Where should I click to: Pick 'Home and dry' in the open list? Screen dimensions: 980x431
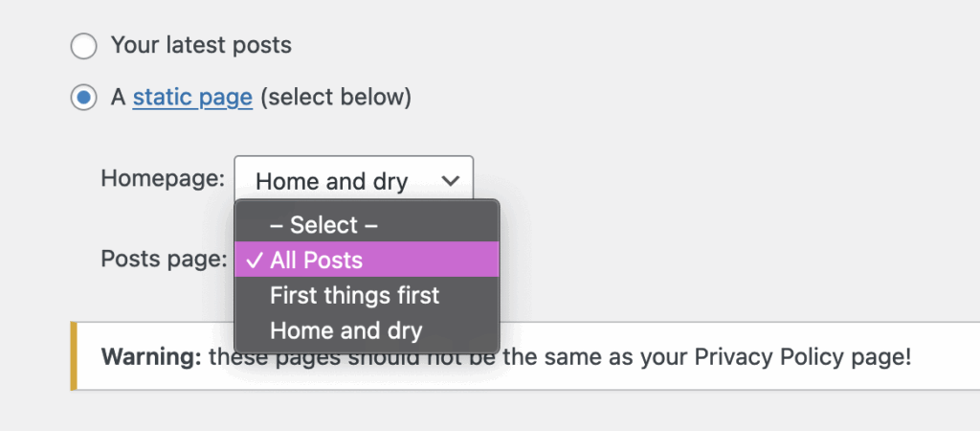tap(345, 329)
